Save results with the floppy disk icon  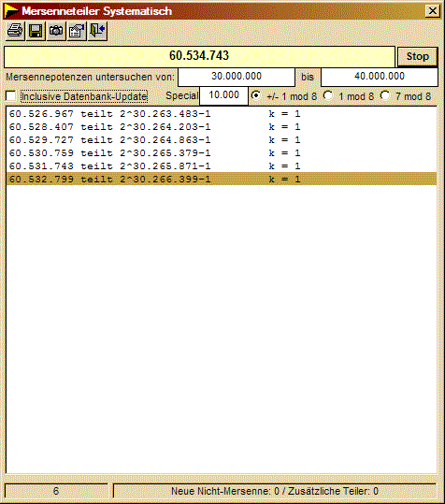pyautogui.click(x=36, y=31)
